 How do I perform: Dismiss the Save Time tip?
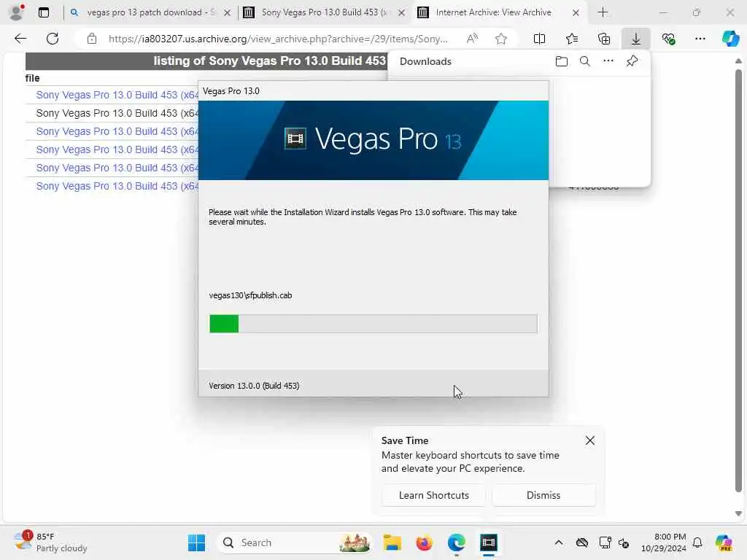tap(543, 495)
